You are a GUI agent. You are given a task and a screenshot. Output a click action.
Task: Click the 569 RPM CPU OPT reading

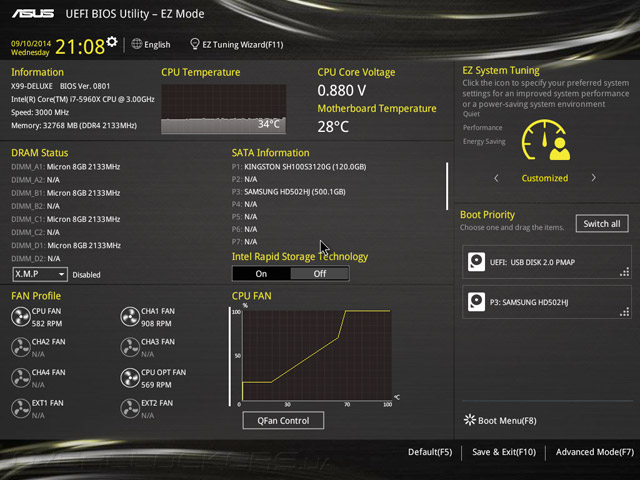pos(156,385)
